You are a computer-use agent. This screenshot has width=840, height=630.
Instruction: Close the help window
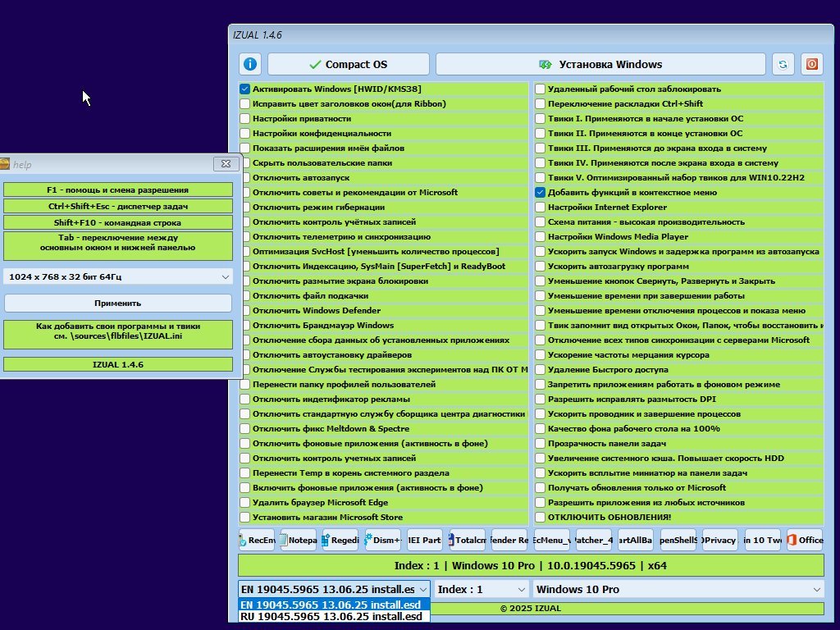pyautogui.click(x=226, y=164)
